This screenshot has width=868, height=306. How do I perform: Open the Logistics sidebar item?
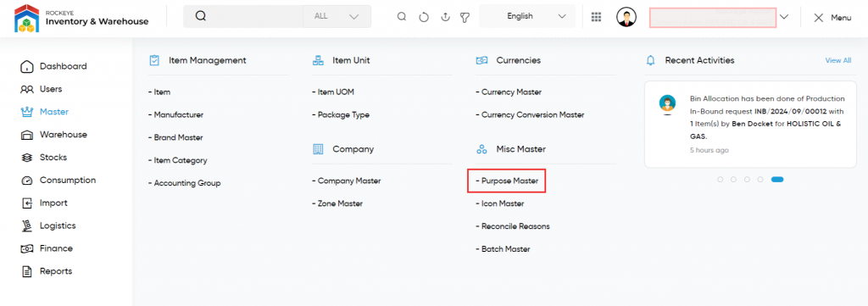48,225
